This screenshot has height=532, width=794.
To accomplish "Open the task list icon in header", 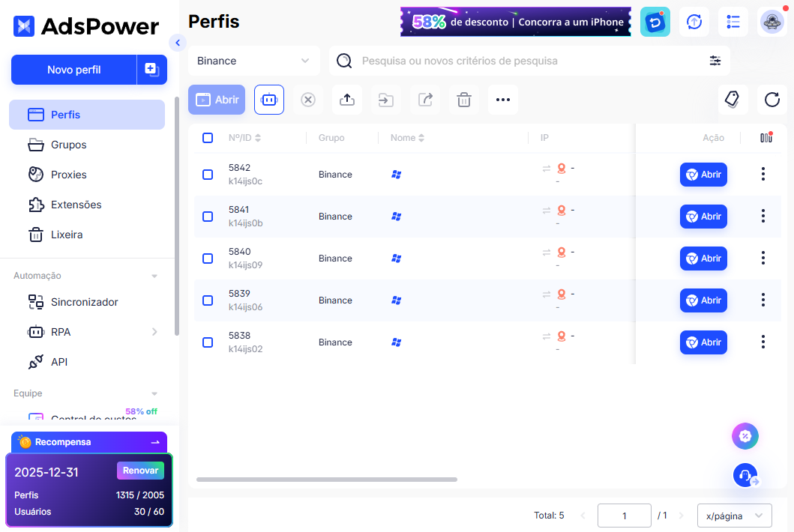I will (733, 22).
